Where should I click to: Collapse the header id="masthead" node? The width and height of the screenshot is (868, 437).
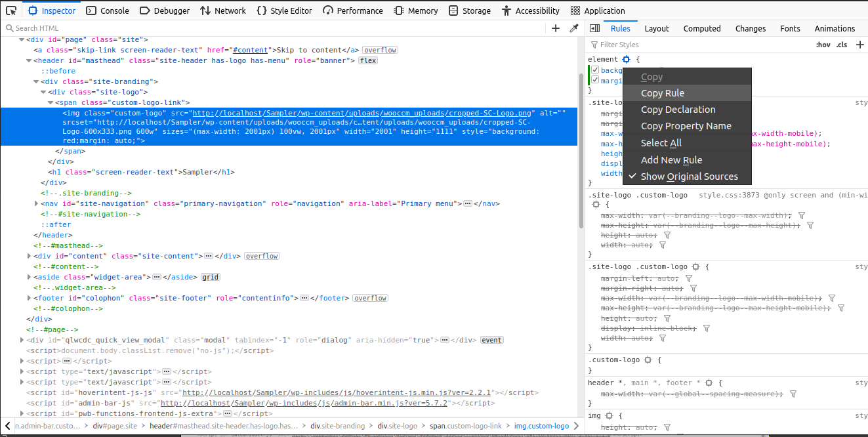[x=29, y=60]
